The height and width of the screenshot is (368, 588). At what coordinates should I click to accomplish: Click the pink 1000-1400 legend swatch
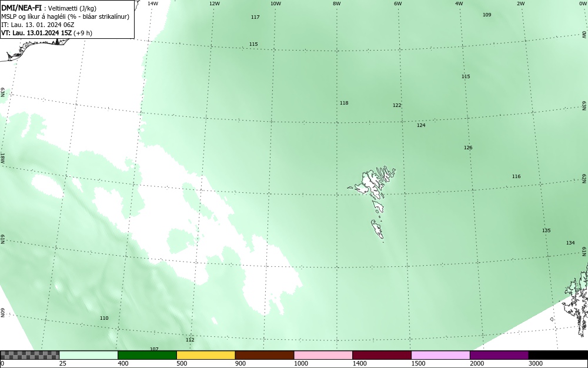pos(323,355)
